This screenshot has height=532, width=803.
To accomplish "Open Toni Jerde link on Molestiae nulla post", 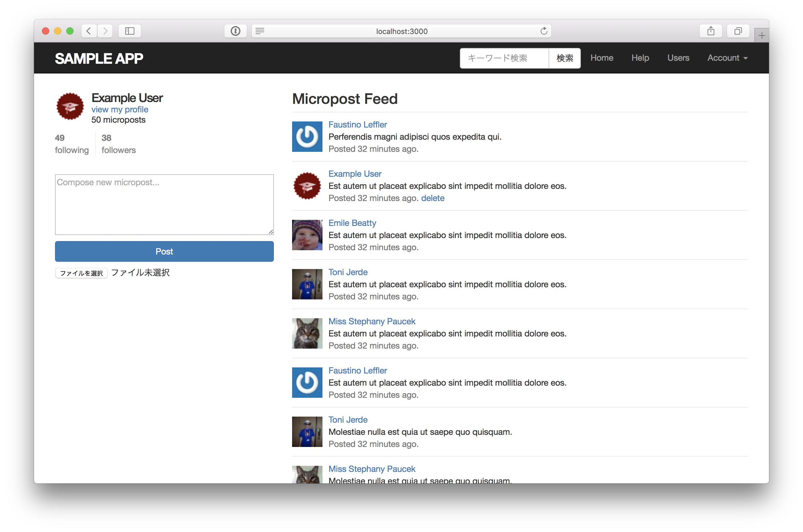I will pos(348,420).
